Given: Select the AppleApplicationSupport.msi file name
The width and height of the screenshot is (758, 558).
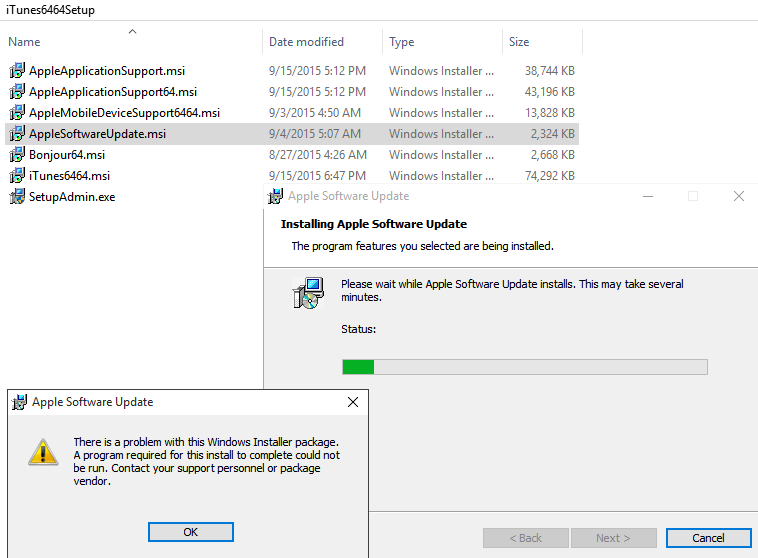Looking at the screenshot, I should pos(107,71).
